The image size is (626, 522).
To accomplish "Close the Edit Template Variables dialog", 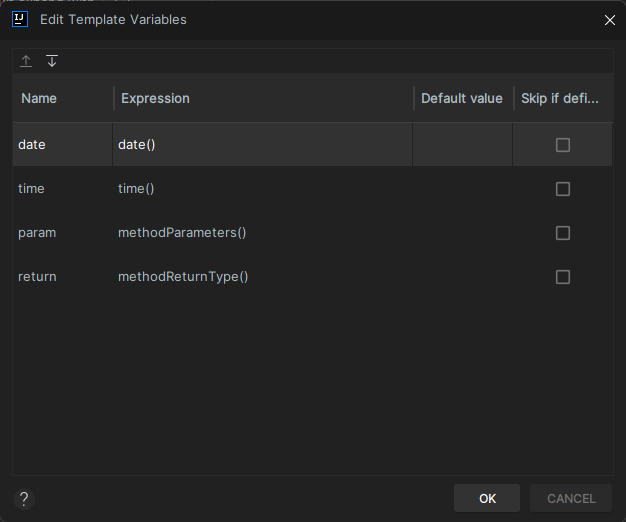I will 610,20.
